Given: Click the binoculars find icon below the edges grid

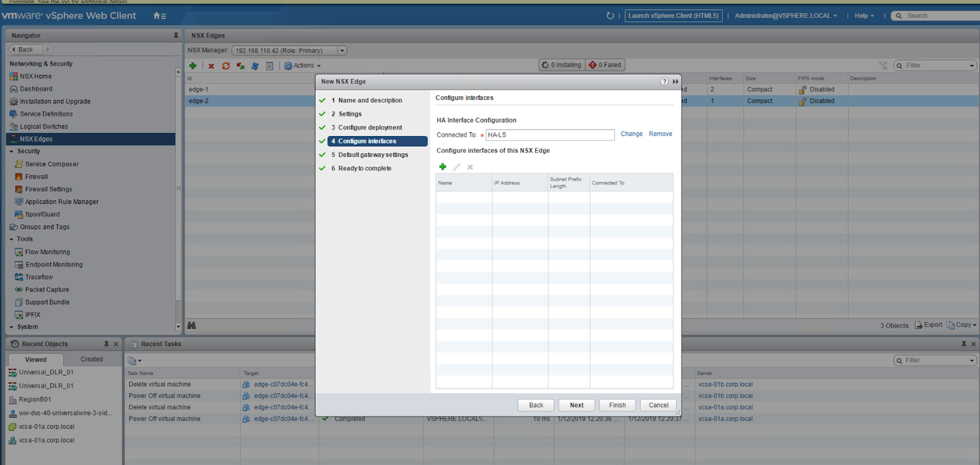Looking at the screenshot, I should coord(192,325).
